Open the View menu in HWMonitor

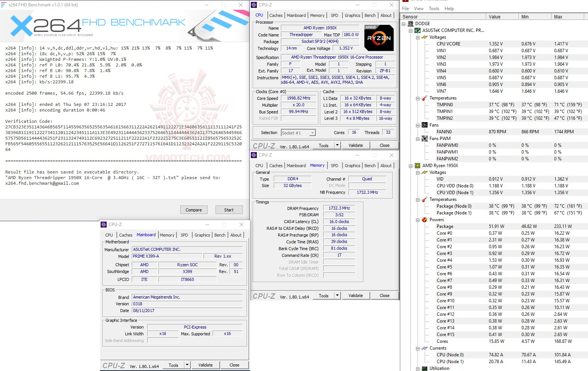coord(418,8)
